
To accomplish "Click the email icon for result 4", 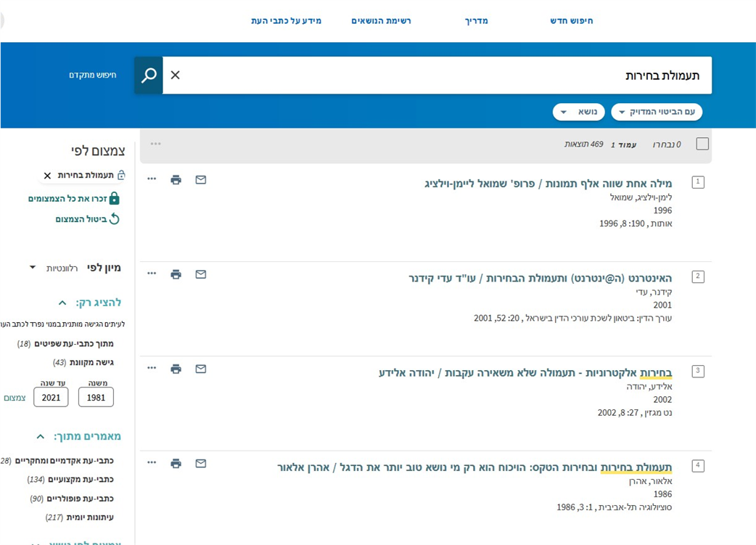I will point(201,463).
